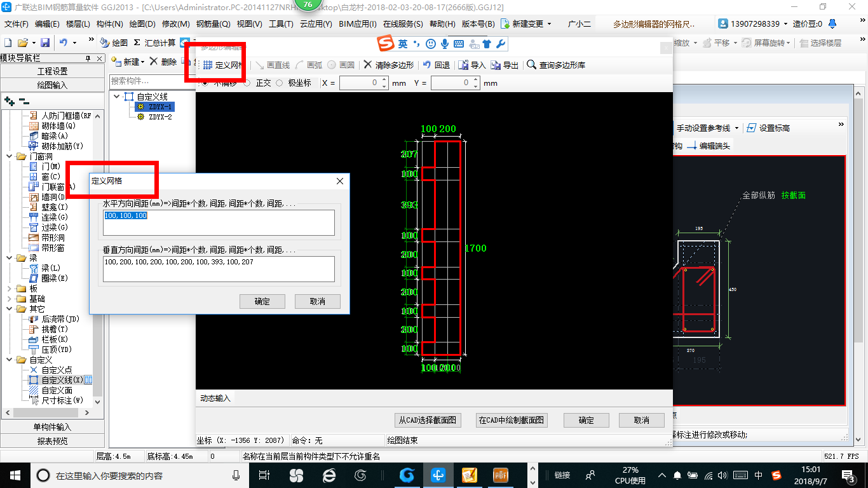Click the Sogou input method logo
868x488 pixels.
tap(386, 43)
